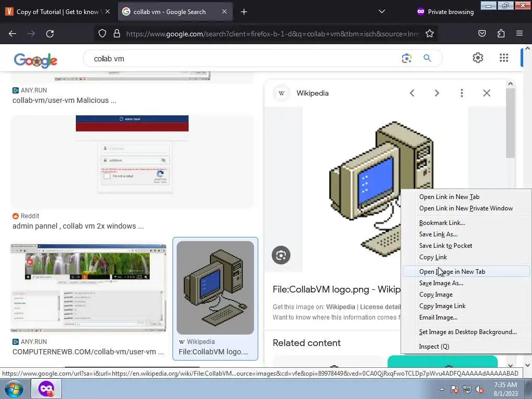Choose 'Save Link to Pocket'

click(445, 246)
